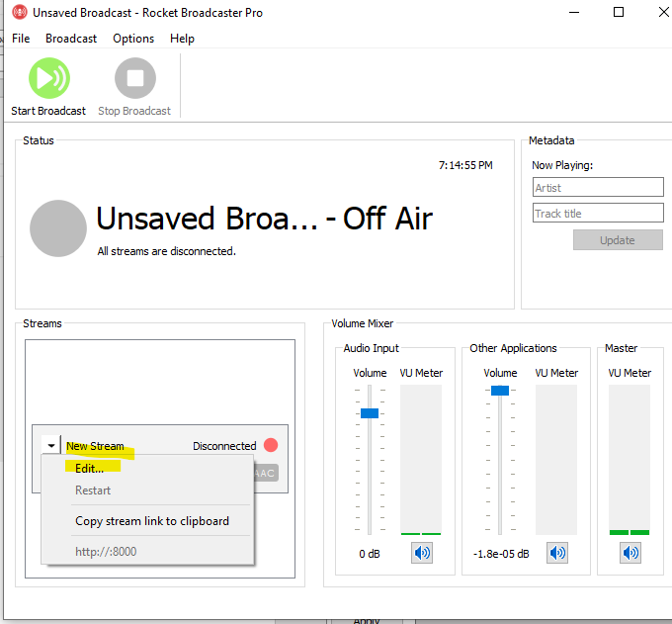Expand the New Stream dropdown arrow
The height and width of the screenshot is (624, 672).
coord(51,446)
